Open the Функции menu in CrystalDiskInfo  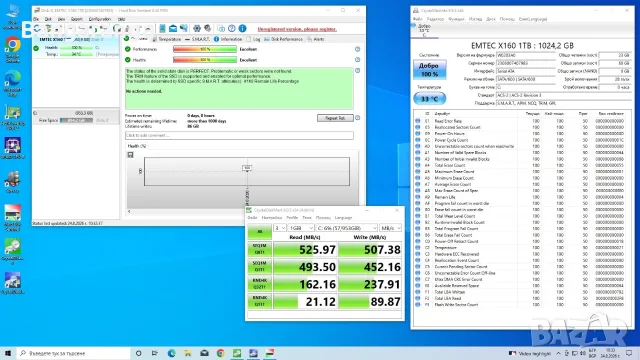click(x=456, y=19)
